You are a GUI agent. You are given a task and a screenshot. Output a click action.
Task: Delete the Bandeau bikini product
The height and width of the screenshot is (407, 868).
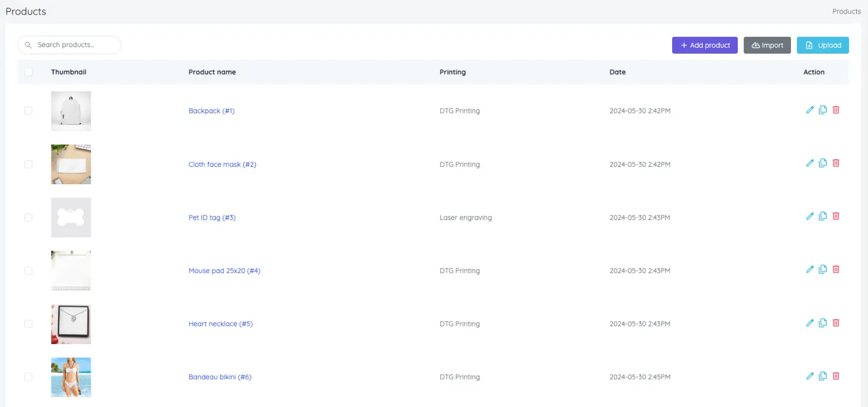(836, 376)
